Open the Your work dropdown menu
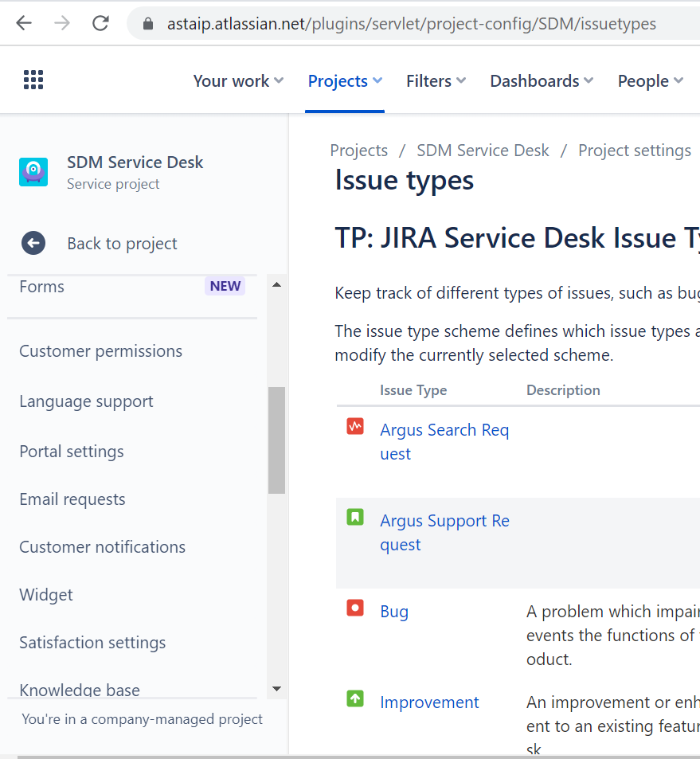This screenshot has height=759, width=700. coord(238,80)
